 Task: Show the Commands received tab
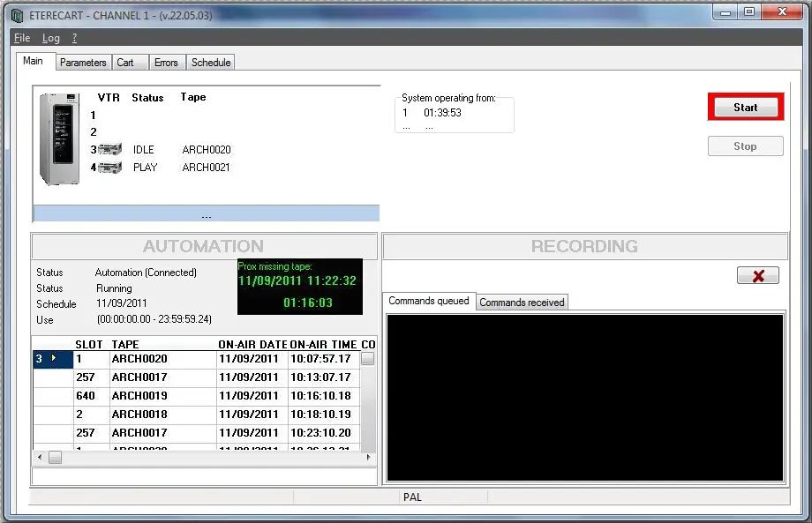point(522,303)
